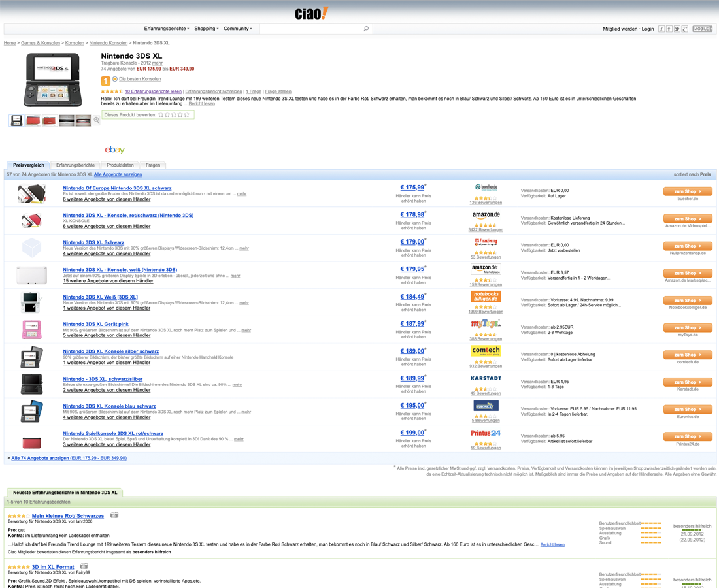This screenshot has width=719, height=588.
Task: Click the 0% Finanzierung merchant logo
Action: pyautogui.click(x=486, y=242)
